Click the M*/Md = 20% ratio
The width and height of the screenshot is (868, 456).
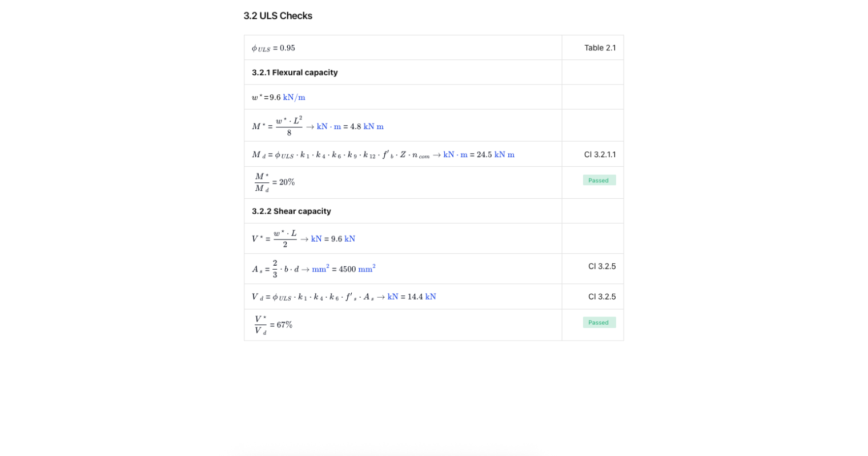275,182
